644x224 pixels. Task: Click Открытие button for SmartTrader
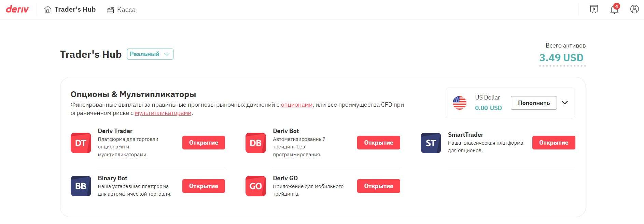[x=554, y=143]
